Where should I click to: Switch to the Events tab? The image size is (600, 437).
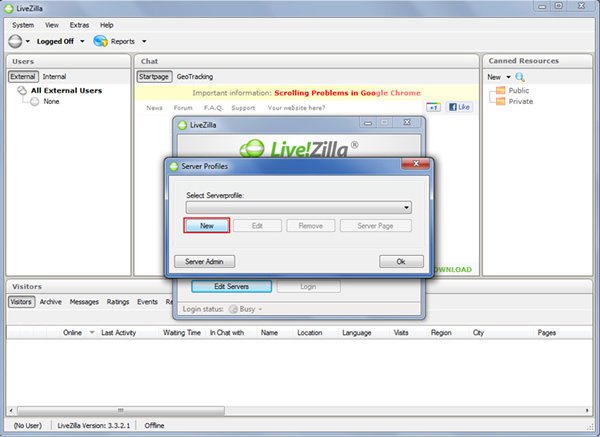147,302
